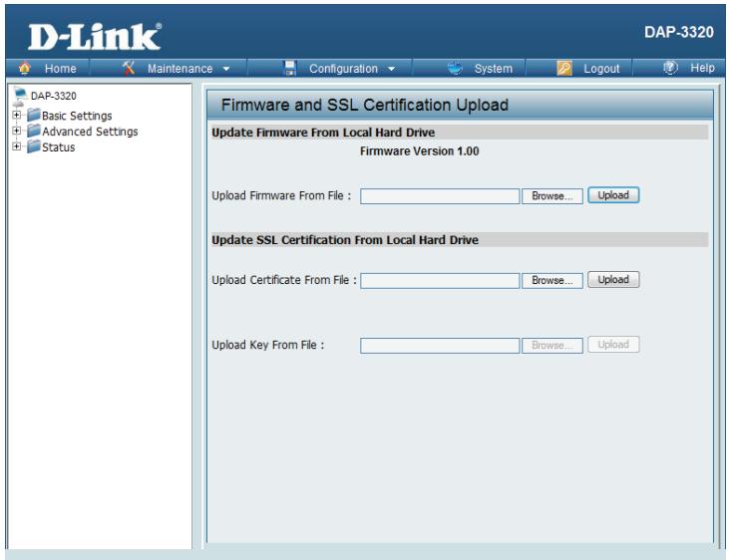Image resolution: width=729 pixels, height=560 pixels.
Task: Click the Upload Key From File field
Action: pyautogui.click(x=440, y=346)
